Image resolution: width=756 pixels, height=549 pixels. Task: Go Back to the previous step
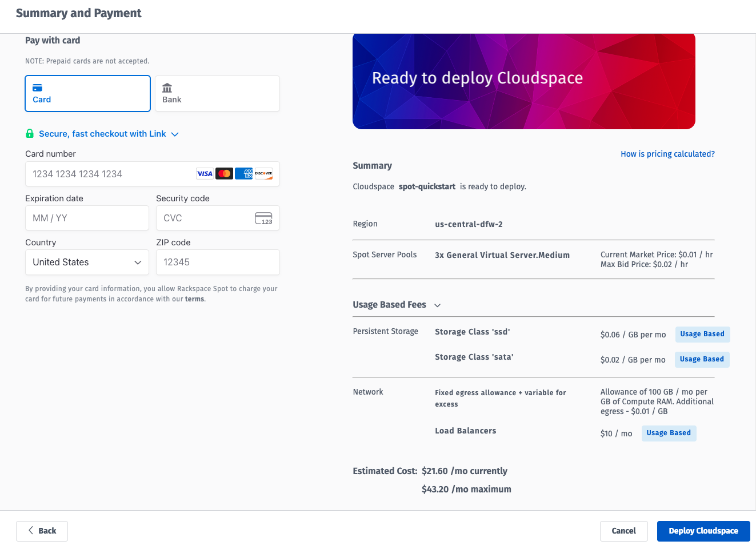coord(42,531)
